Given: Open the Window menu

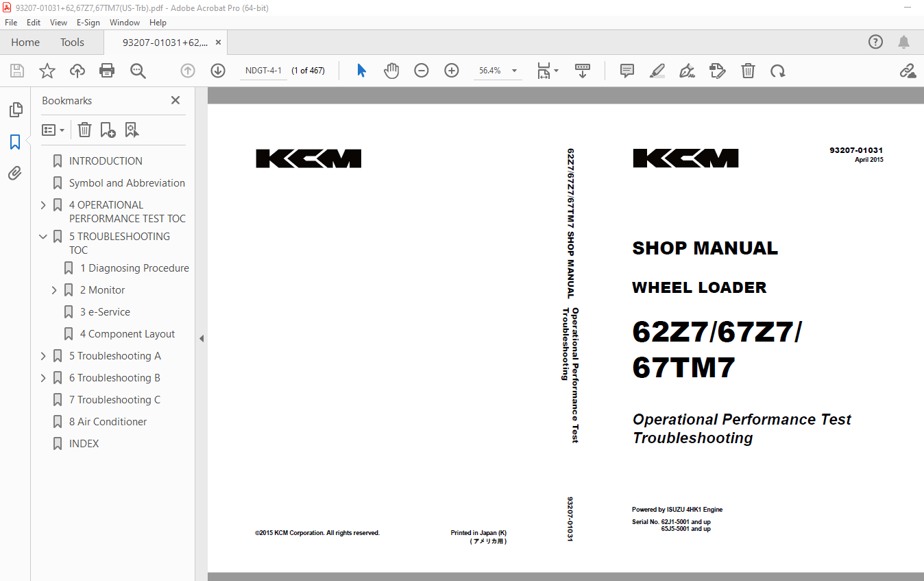Looking at the screenshot, I should pyautogui.click(x=125, y=23).
